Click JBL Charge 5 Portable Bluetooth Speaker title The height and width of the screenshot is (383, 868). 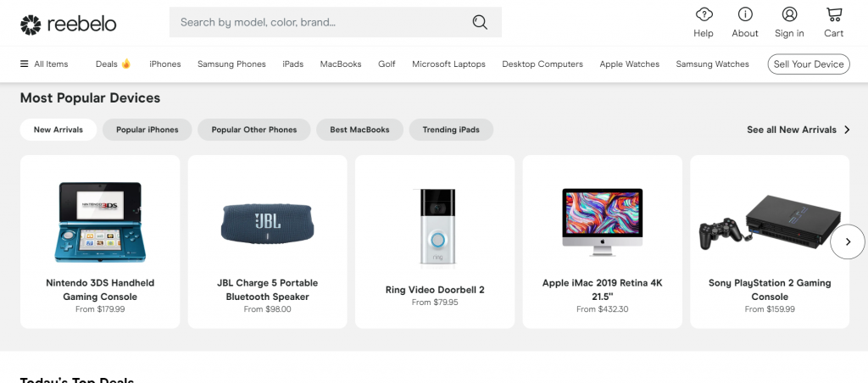coord(267,290)
